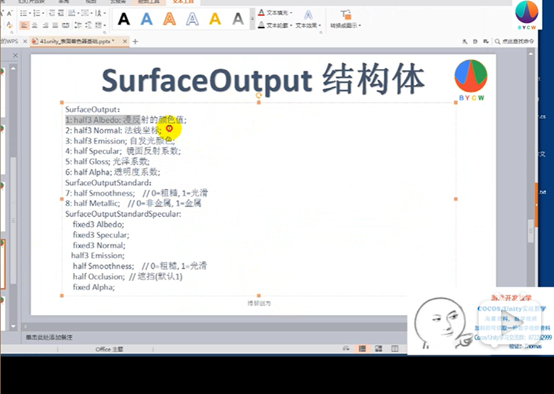Toggle center text alignment
This screenshot has height=394, width=554.
[x=35, y=25]
